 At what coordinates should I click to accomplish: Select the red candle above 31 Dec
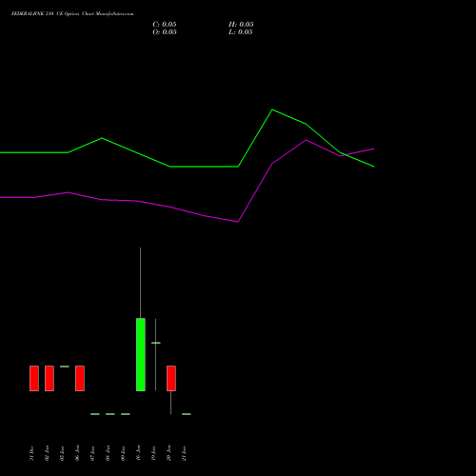[x=34, y=378]
